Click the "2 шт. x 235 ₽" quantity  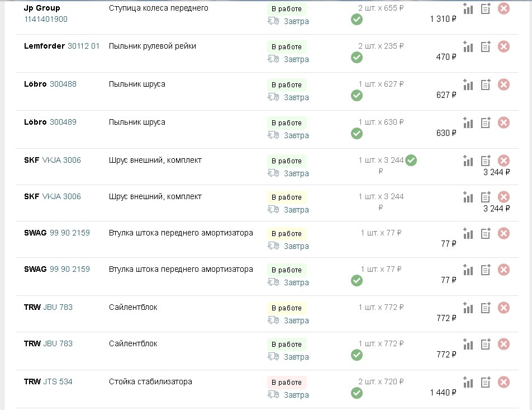(381, 46)
